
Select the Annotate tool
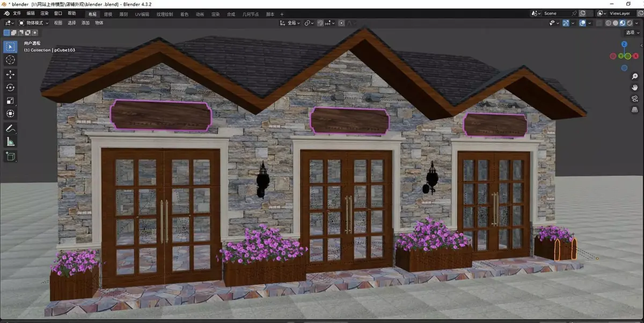pyautogui.click(x=11, y=128)
